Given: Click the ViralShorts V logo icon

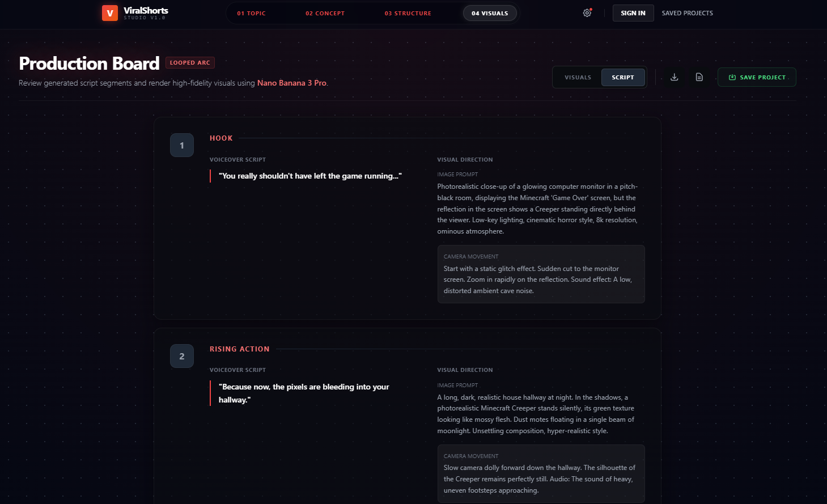Looking at the screenshot, I should [x=110, y=13].
